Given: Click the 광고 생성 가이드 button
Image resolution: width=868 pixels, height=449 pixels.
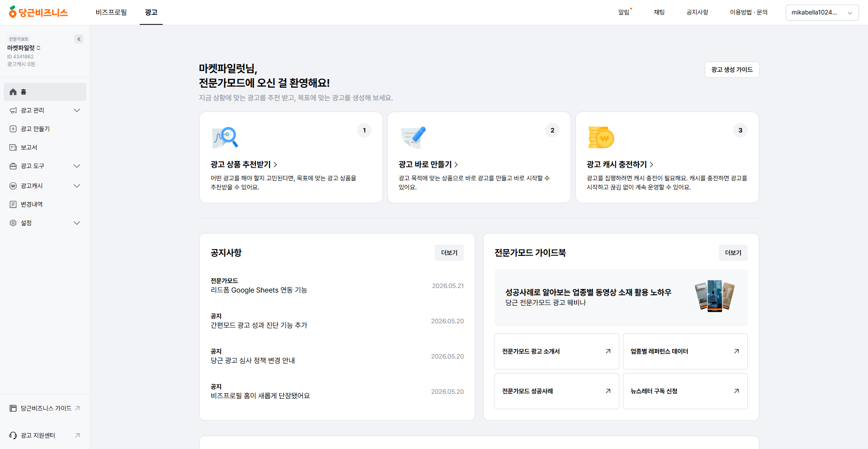Looking at the screenshot, I should tap(732, 70).
